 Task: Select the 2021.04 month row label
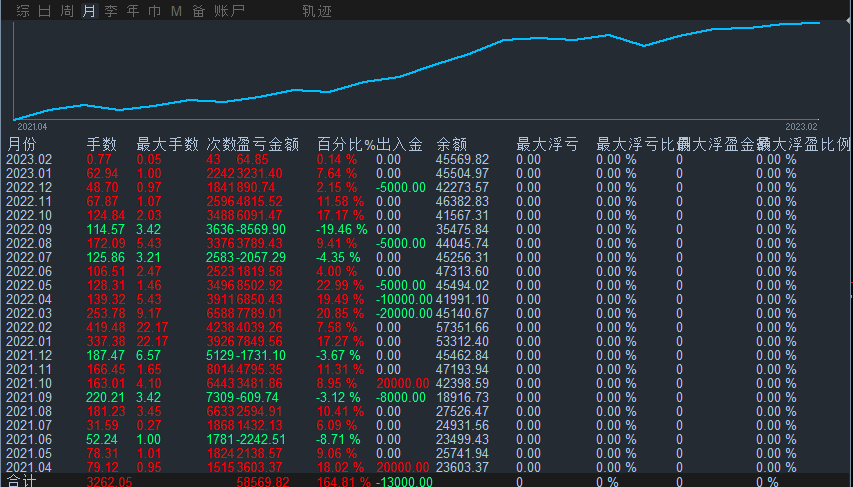pos(29,467)
